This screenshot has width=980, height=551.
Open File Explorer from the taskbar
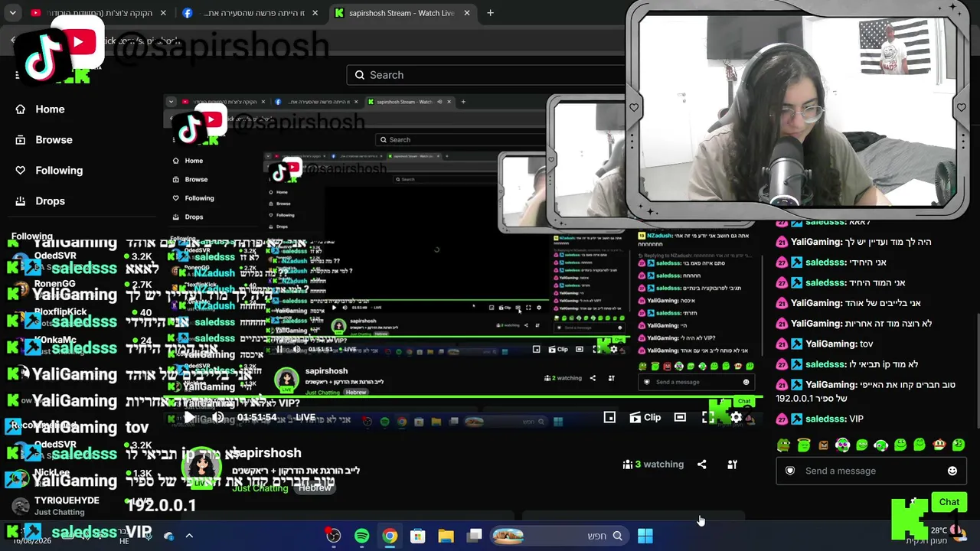point(446,536)
